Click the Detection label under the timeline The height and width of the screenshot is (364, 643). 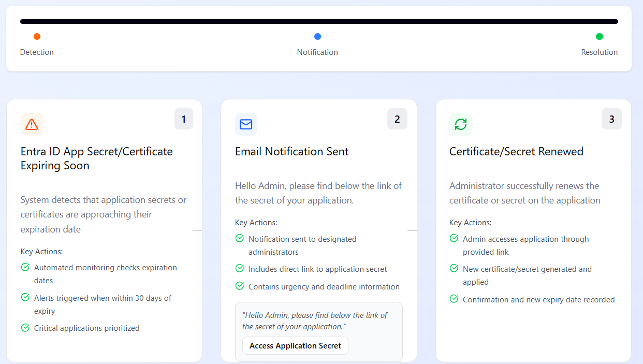click(x=37, y=52)
